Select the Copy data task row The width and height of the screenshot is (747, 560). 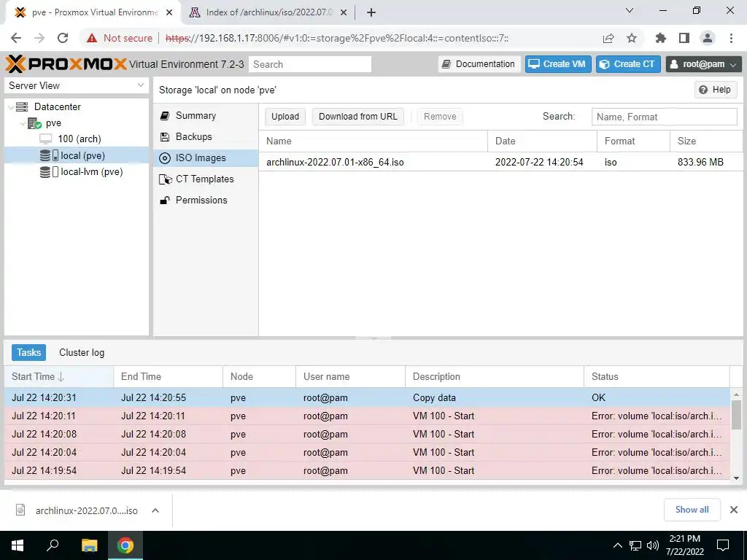click(x=367, y=397)
